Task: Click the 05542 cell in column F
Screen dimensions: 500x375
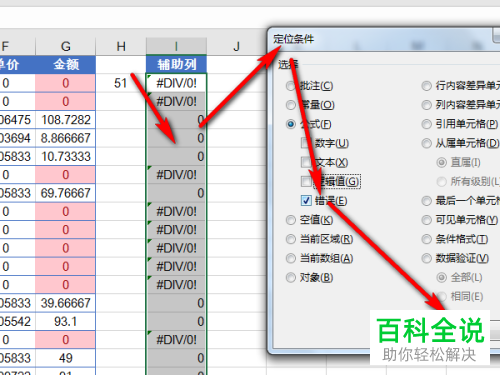Action: click(x=17, y=321)
